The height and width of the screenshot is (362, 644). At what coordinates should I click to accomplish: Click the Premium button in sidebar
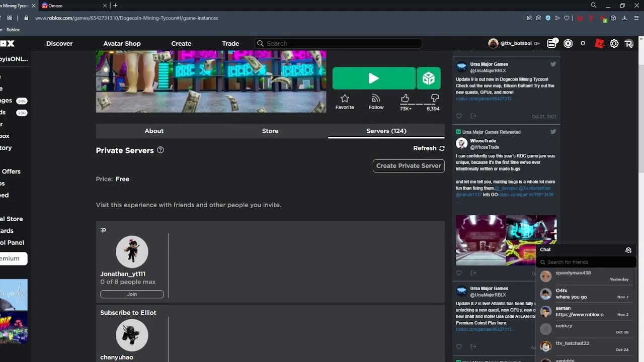[x=14, y=258]
